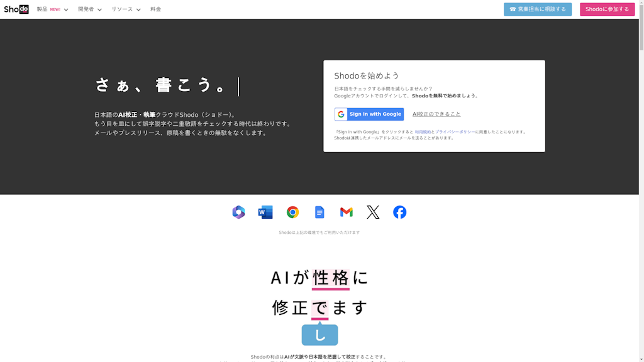Click the Gmail icon
Screen dimensions: 644x362
click(x=347, y=212)
